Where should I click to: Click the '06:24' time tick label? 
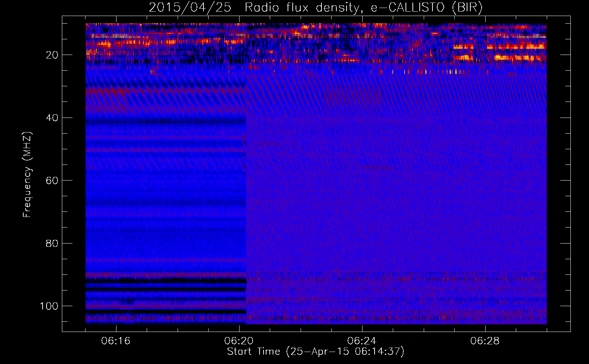pos(362,341)
